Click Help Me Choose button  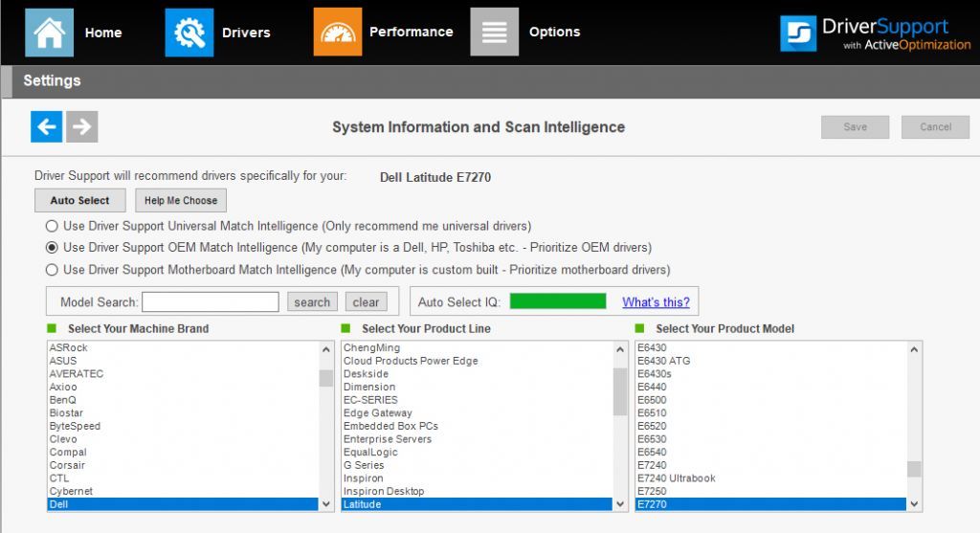(x=181, y=201)
